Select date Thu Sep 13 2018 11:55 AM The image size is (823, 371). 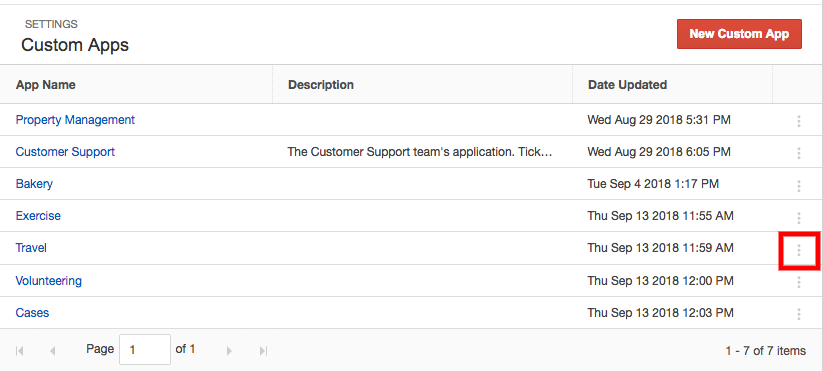[660, 216]
